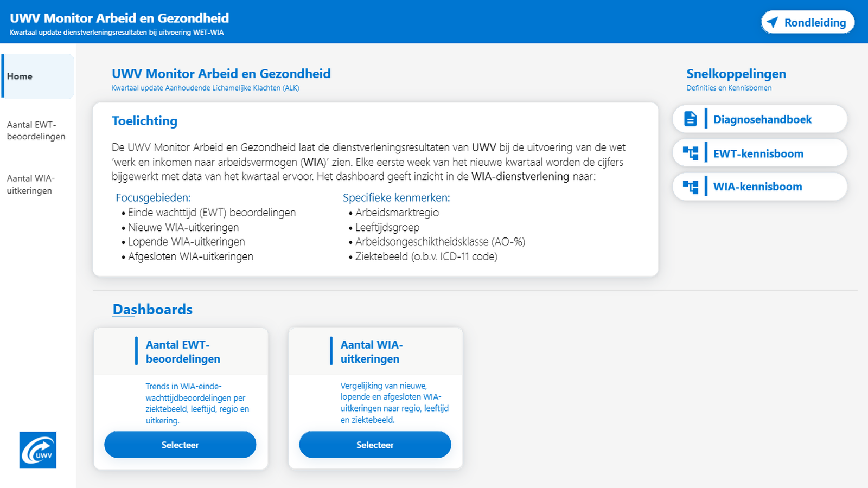The height and width of the screenshot is (488, 868).
Task: Click the Toelichting heading
Action: (x=144, y=121)
